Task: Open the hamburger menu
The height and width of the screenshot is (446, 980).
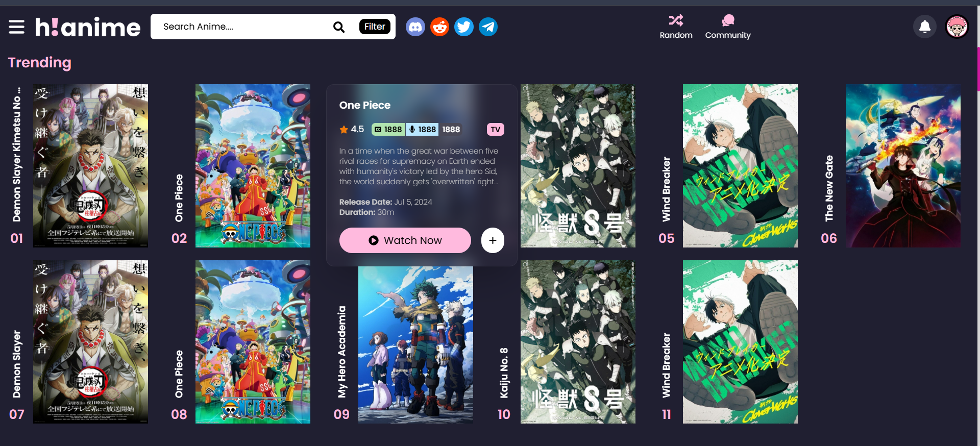Action: [x=16, y=27]
